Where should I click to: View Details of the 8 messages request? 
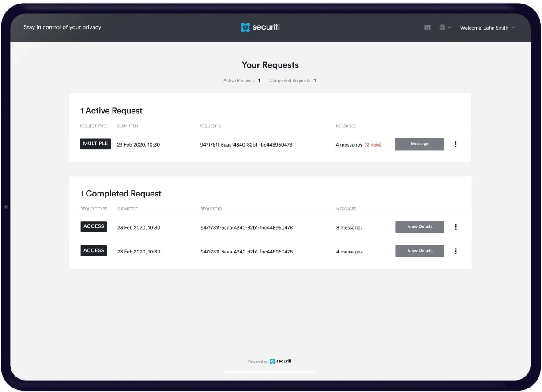(x=419, y=227)
